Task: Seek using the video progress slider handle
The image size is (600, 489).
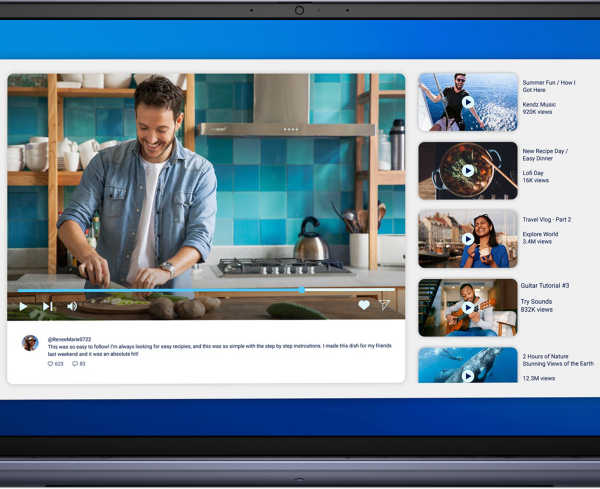Action: (302, 290)
